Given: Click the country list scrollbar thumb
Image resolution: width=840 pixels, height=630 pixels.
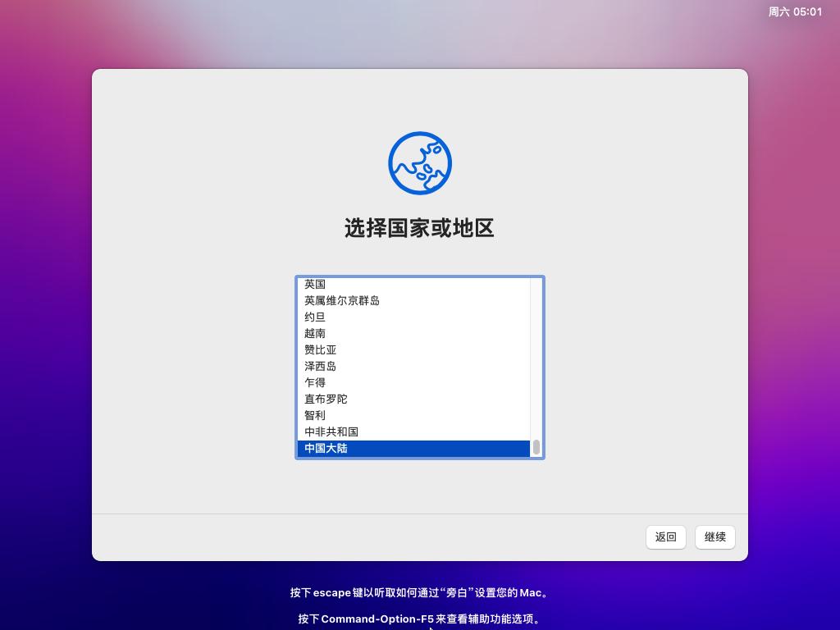Looking at the screenshot, I should 536,447.
